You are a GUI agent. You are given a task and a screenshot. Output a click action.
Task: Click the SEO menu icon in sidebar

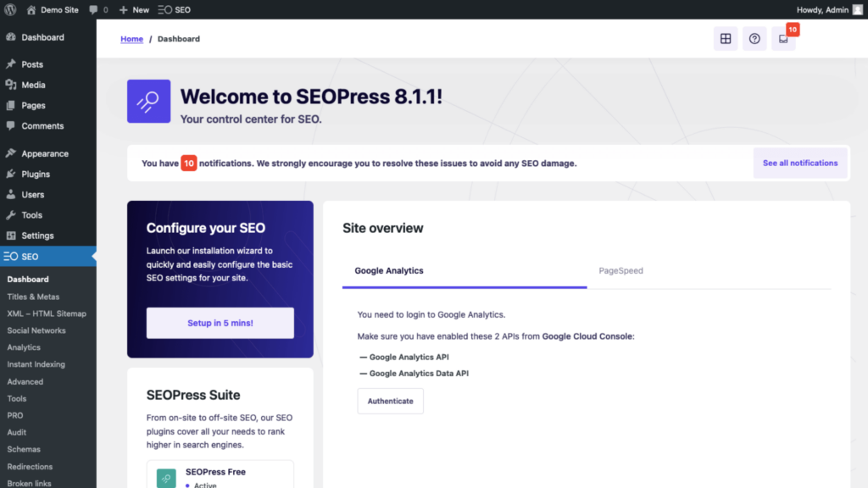click(10, 256)
